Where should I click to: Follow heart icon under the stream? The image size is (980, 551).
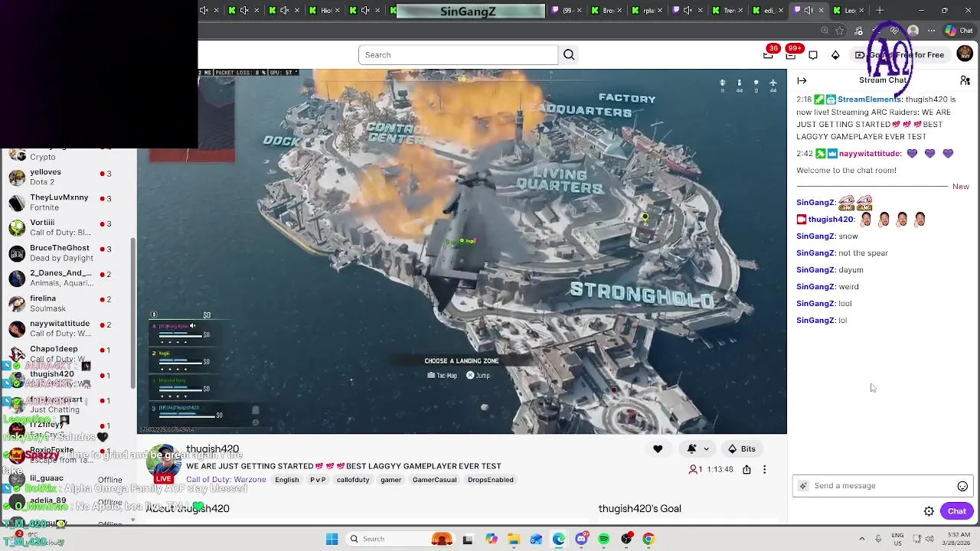pyautogui.click(x=658, y=449)
